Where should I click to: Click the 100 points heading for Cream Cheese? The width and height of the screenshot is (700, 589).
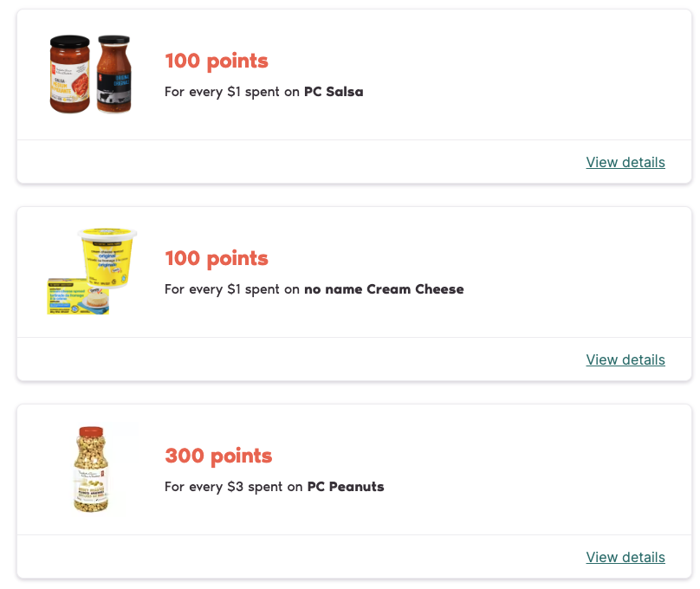[217, 258]
